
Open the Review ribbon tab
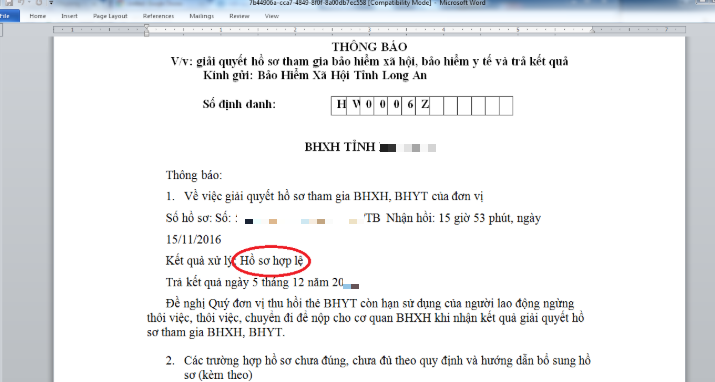click(x=239, y=16)
